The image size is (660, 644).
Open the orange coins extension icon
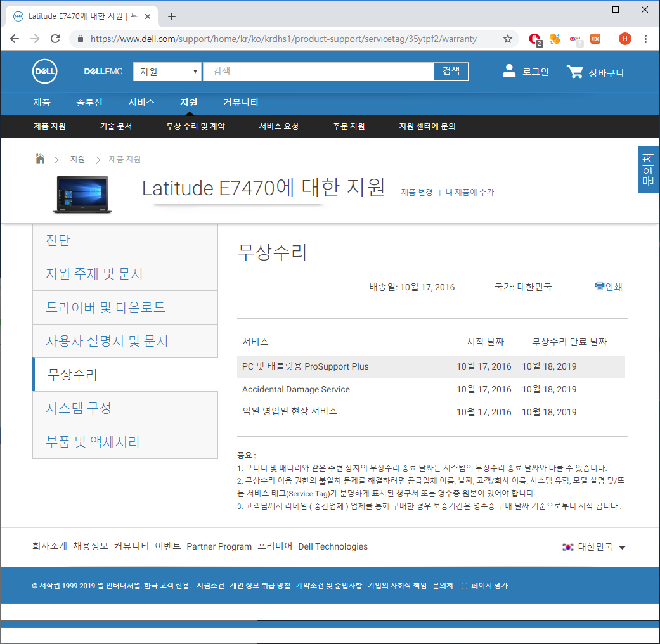(x=555, y=39)
